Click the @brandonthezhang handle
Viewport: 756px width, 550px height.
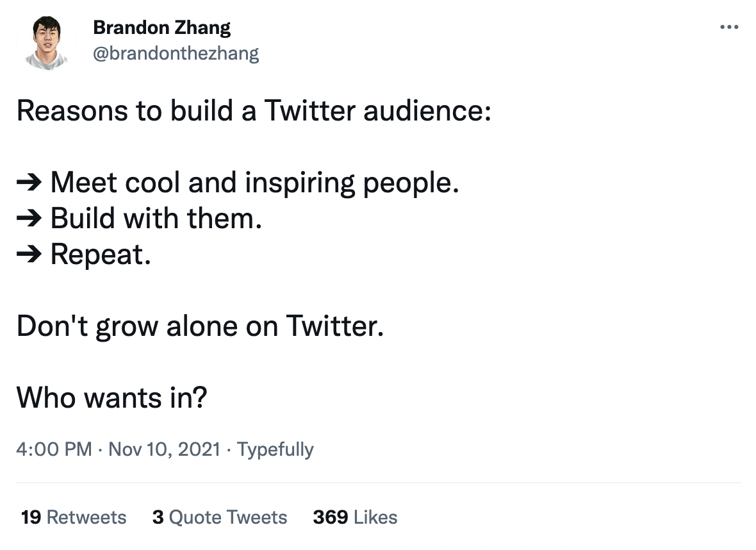click(x=176, y=53)
